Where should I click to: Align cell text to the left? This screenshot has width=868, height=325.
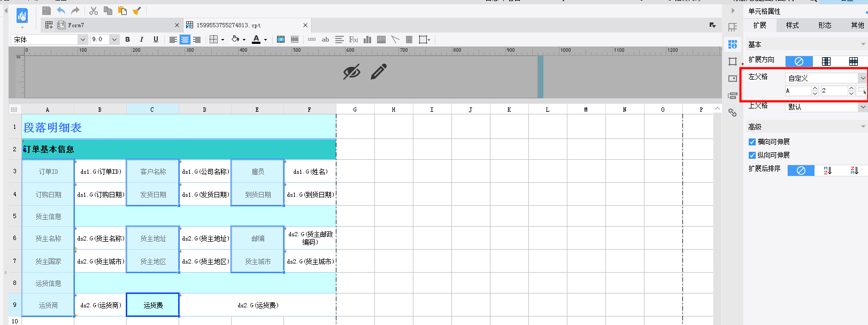pyautogui.click(x=173, y=40)
